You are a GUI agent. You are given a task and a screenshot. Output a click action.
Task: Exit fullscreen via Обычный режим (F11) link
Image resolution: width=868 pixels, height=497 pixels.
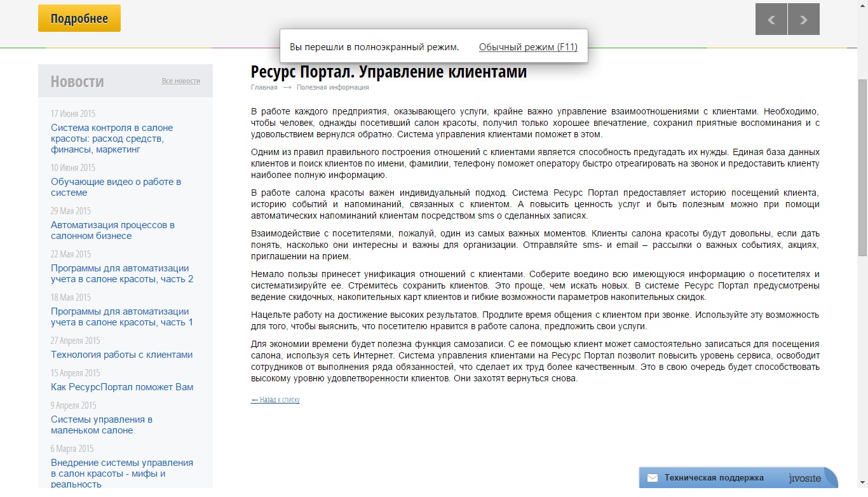528,47
